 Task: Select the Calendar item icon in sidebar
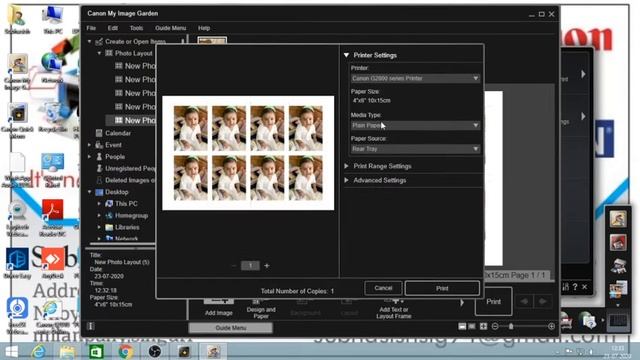pos(99,133)
